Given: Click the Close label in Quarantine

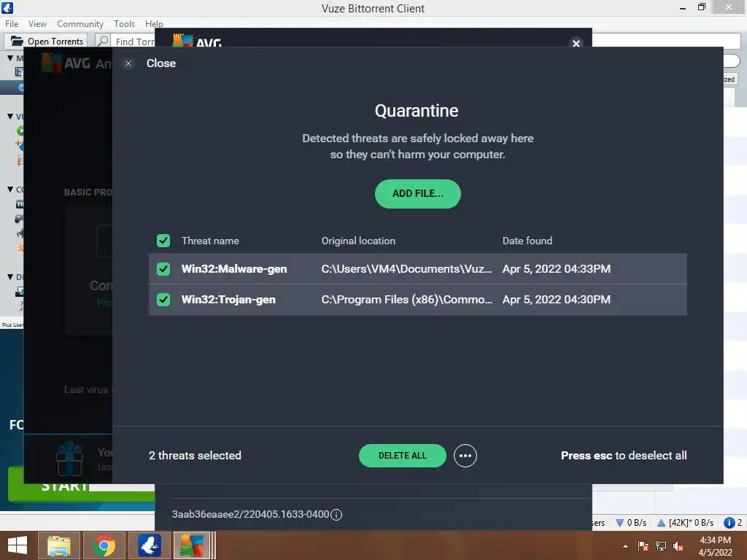Looking at the screenshot, I should coord(161,63).
